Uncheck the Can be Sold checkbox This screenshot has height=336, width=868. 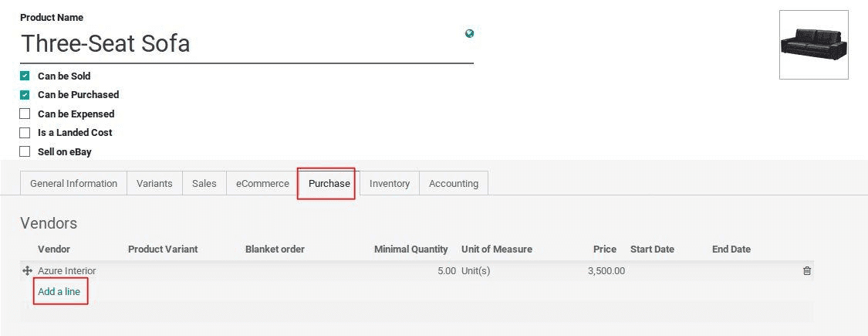coord(25,76)
